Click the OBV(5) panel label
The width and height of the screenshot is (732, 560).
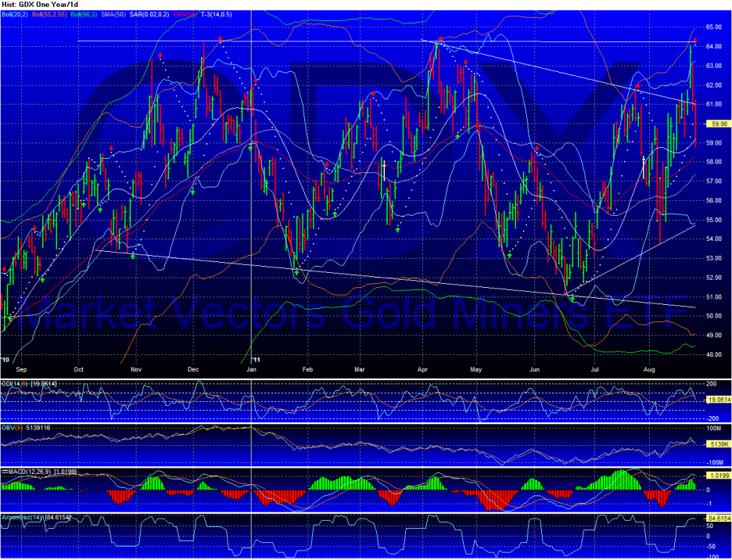click(x=13, y=428)
